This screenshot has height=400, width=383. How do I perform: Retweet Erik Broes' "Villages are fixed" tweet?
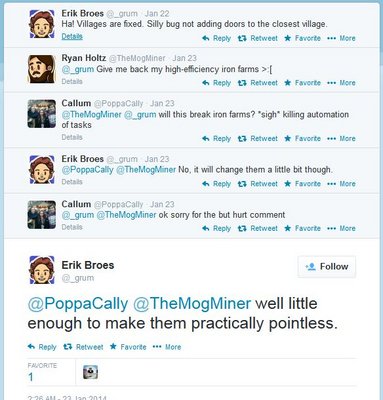(x=257, y=38)
